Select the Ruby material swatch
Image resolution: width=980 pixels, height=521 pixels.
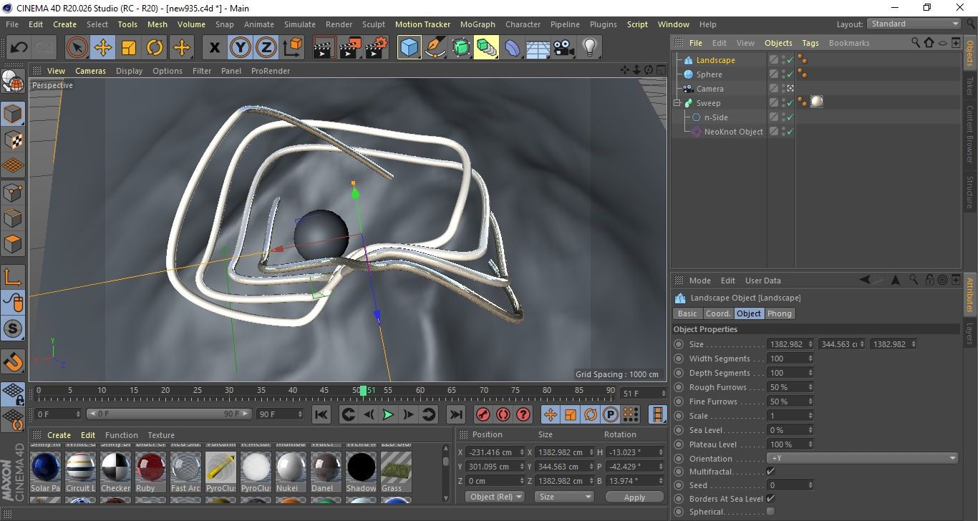pos(150,467)
